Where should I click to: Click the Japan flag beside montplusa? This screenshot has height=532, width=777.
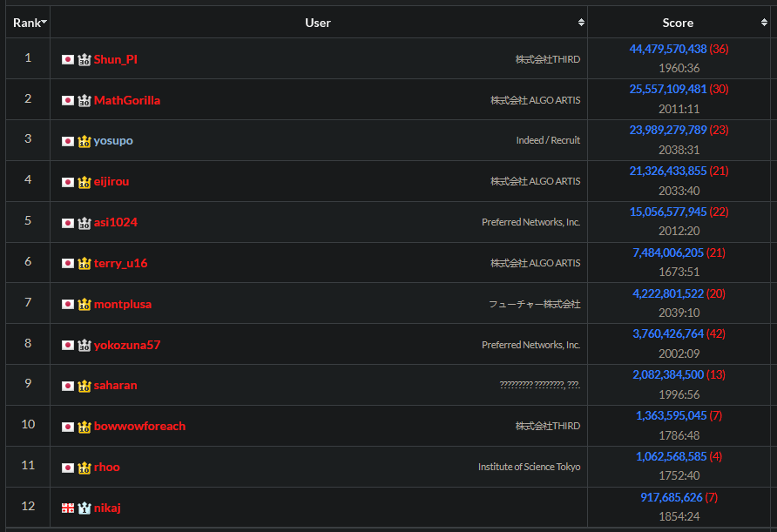coord(68,305)
